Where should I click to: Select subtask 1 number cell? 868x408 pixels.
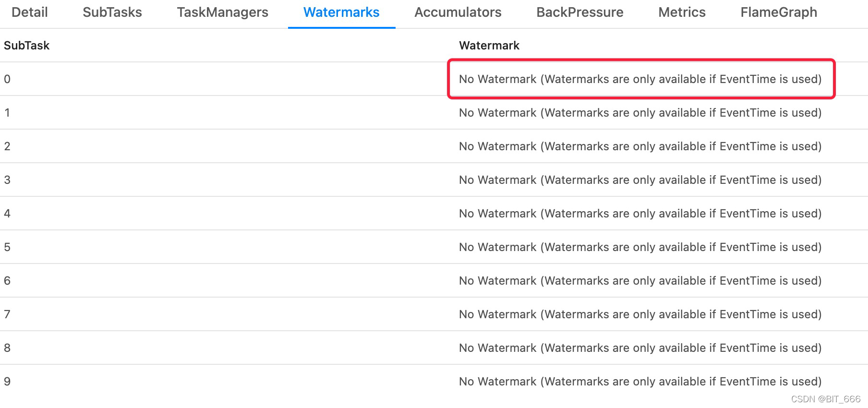tap(7, 113)
